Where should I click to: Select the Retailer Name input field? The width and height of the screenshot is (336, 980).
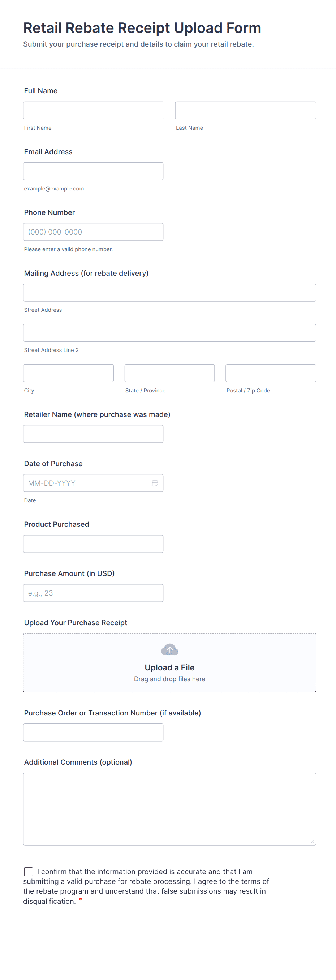93,434
